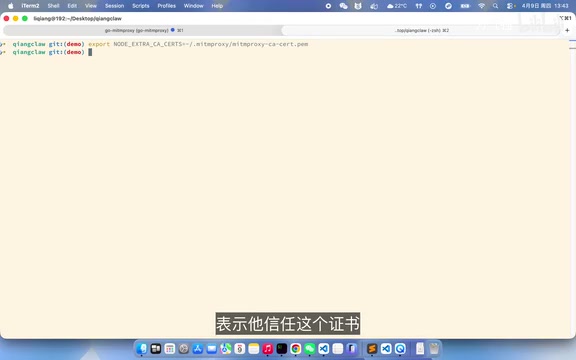Open the blue Q app in Dock
The height and width of the screenshot is (360, 576).
(400, 348)
